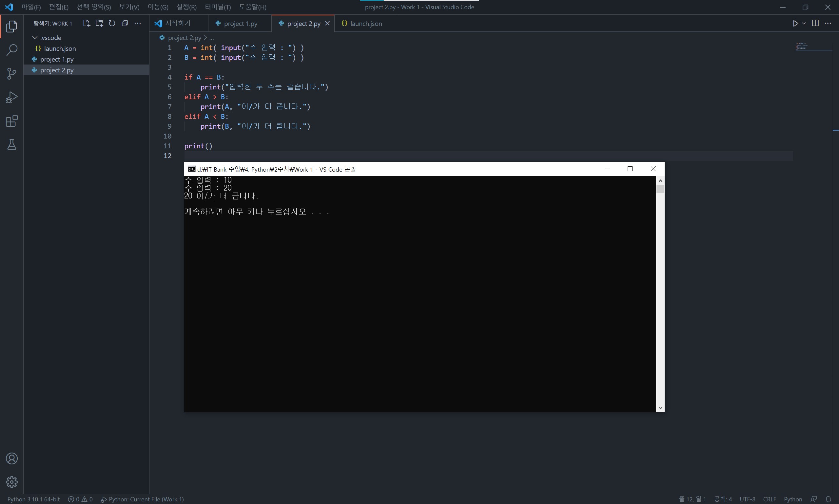839x504 pixels.
Task: Open the 터미널(T) menu
Action: [x=218, y=7]
